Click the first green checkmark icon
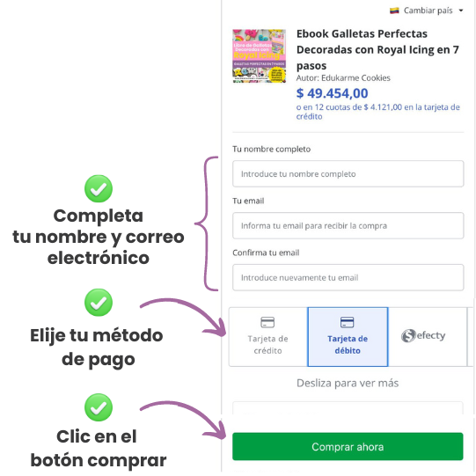The image size is (476, 476). pos(99,188)
